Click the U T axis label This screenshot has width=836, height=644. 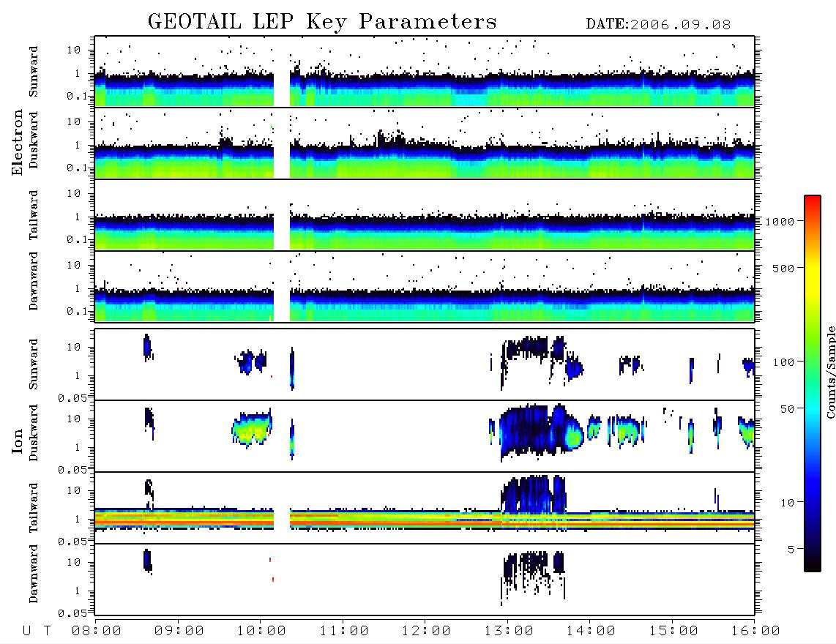37,631
